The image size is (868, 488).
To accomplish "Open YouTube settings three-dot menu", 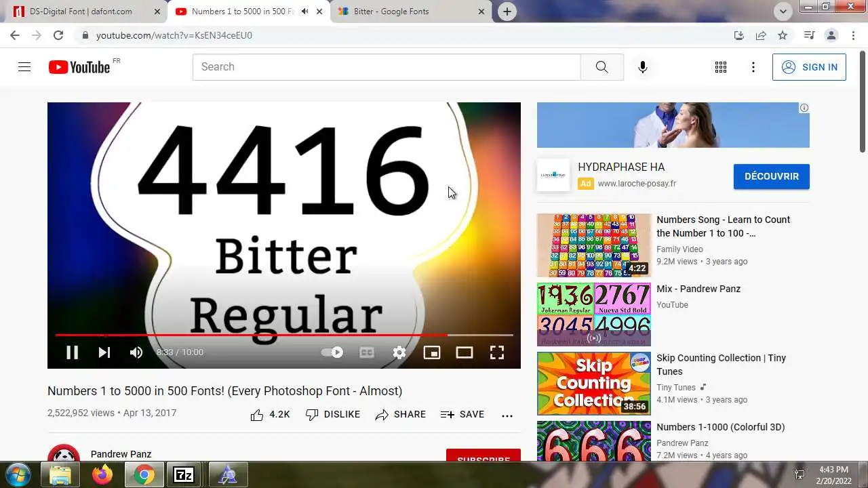I will click(753, 67).
